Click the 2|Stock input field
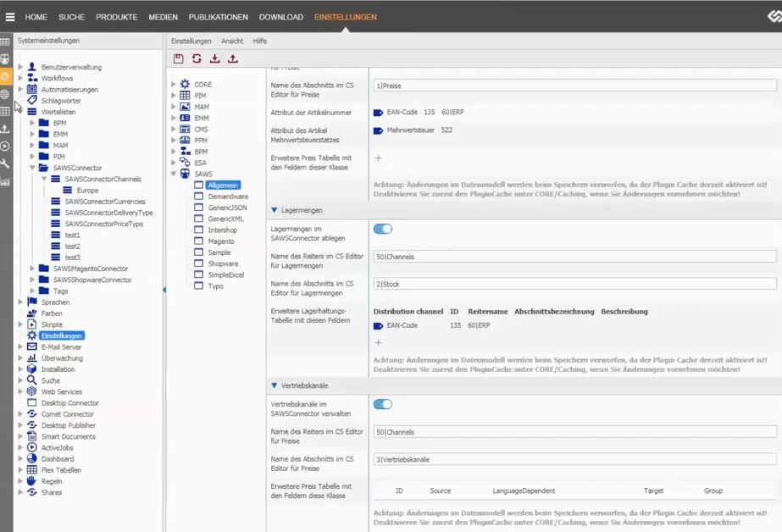The height and width of the screenshot is (532, 782). click(574, 284)
